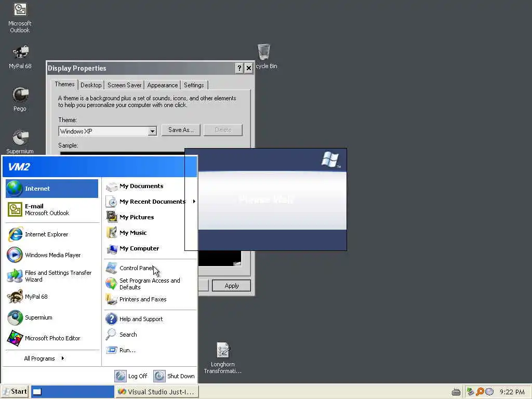
Task: Open Microsoft Outlook desktop icon
Action: point(20,18)
